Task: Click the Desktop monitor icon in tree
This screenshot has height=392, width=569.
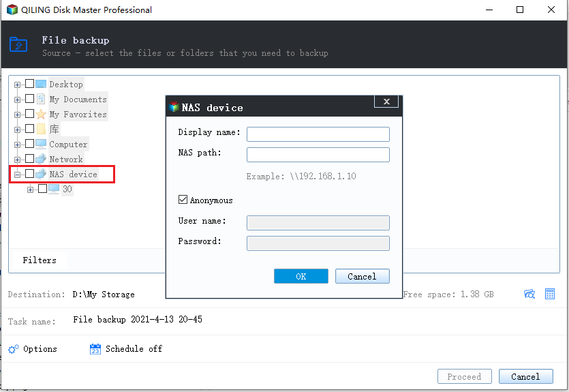Action: click(41, 85)
